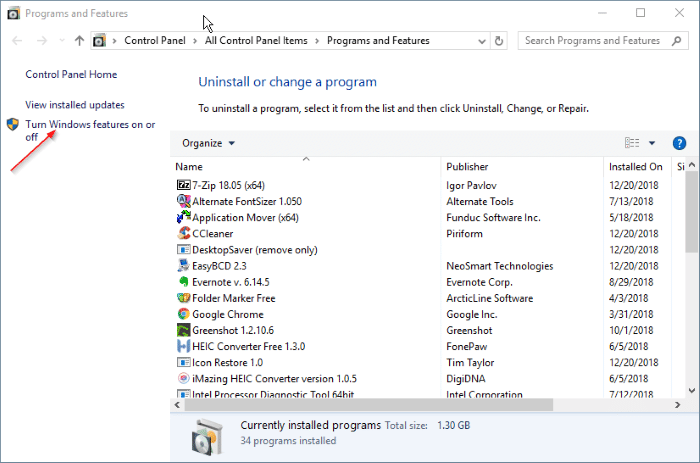The width and height of the screenshot is (700, 463).
Task: Click the scroll up arrow
Action: click(x=692, y=165)
